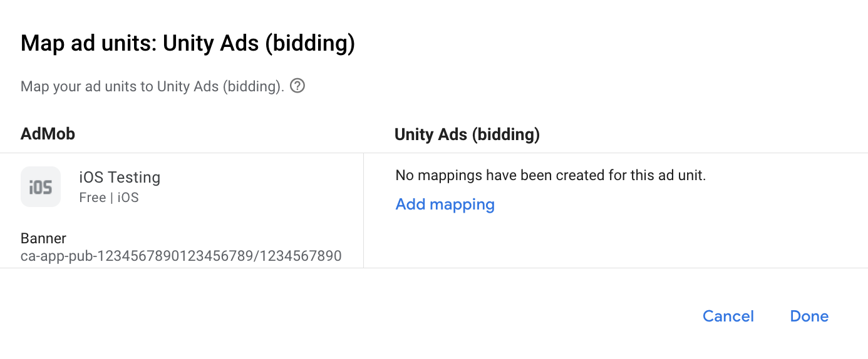Image resolution: width=868 pixels, height=359 pixels.
Task: Click the iOS app icon
Action: (x=41, y=186)
